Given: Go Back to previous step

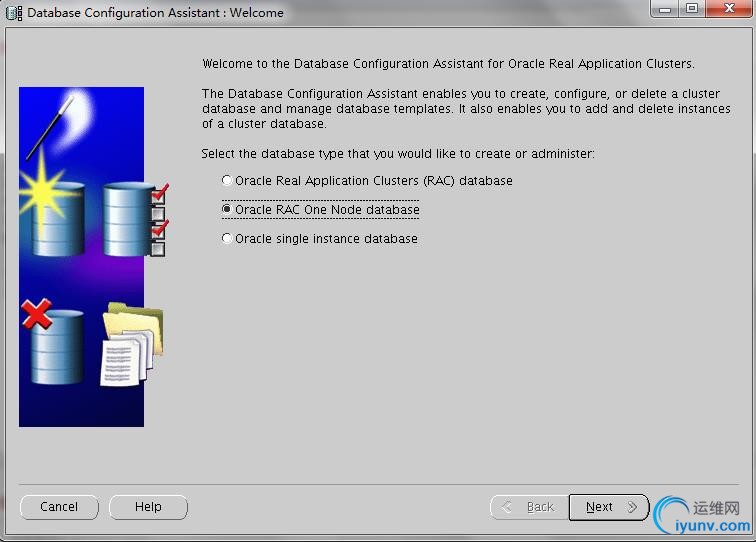Looking at the screenshot, I should (529, 507).
